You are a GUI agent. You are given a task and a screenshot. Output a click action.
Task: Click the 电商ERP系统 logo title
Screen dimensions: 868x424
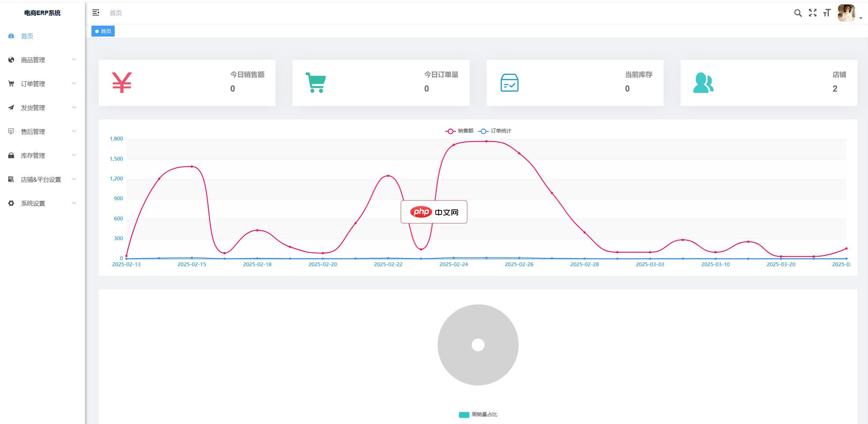pos(42,13)
